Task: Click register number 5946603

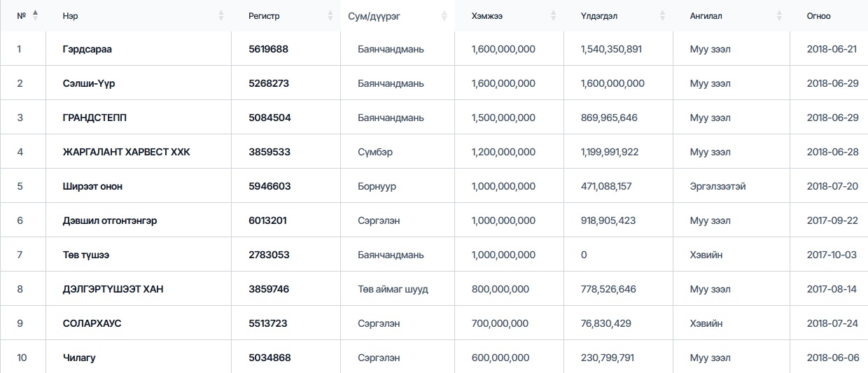Action: [x=269, y=186]
